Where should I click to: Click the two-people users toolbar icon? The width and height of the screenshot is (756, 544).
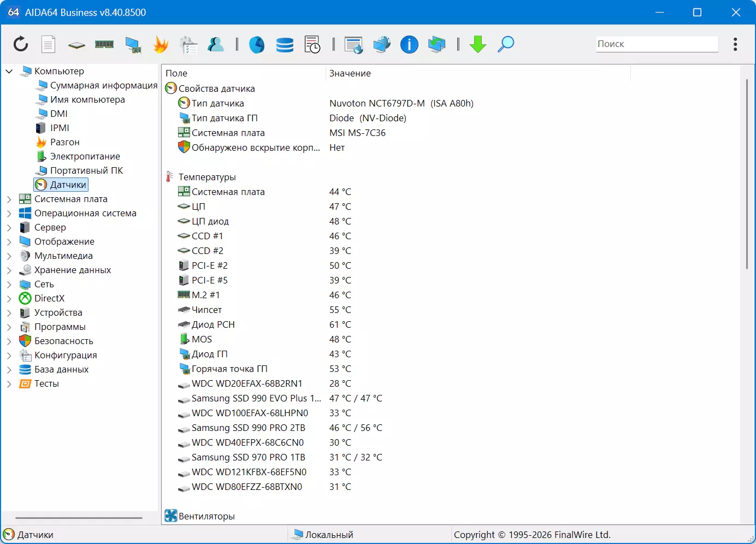pos(216,44)
